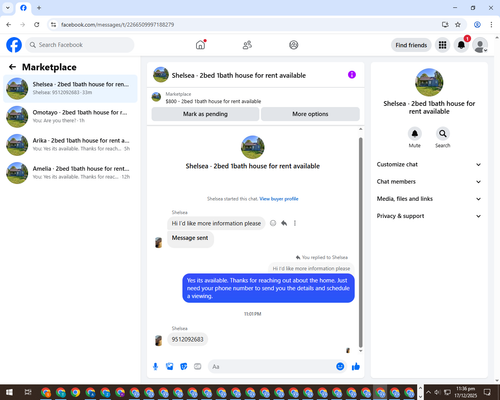Open more actions for the information message
The image size is (500, 400).
295,223
